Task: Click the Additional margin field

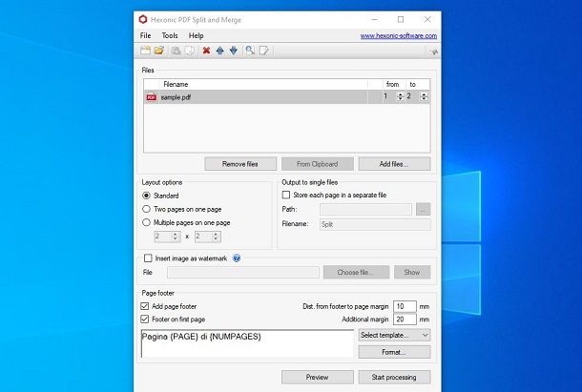Action: (x=405, y=320)
